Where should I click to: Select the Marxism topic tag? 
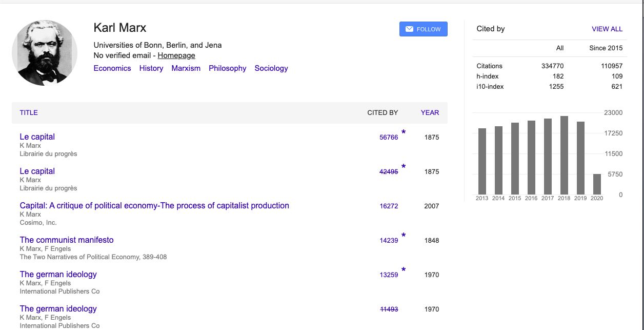coord(186,68)
